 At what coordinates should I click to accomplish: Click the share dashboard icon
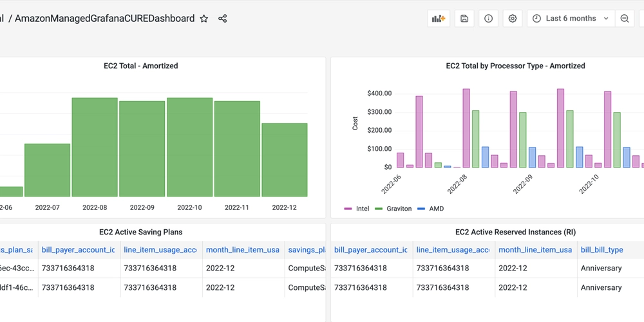[223, 19]
